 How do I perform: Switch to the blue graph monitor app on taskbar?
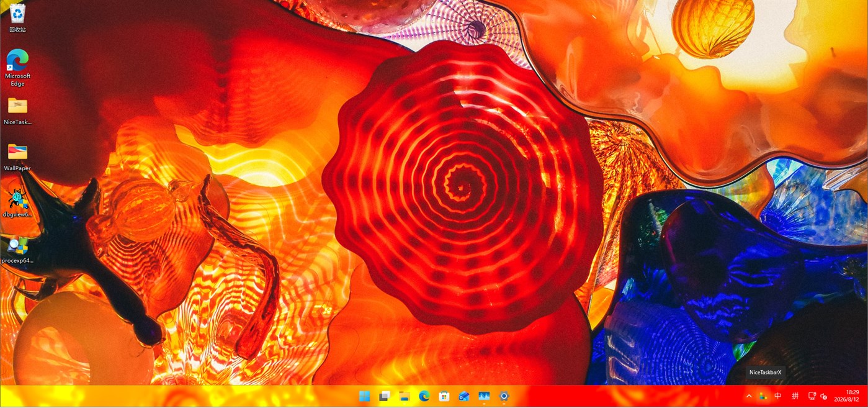[x=484, y=396]
